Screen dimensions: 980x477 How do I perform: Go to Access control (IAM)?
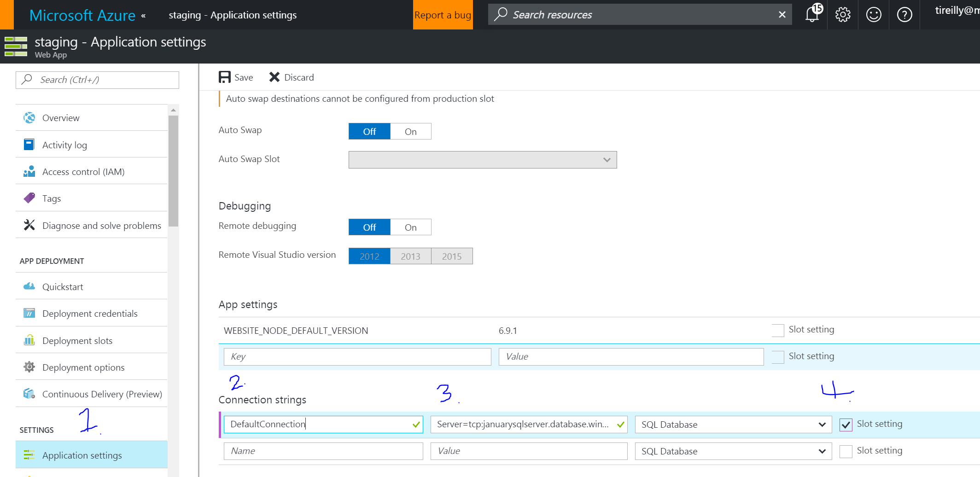pyautogui.click(x=92, y=172)
